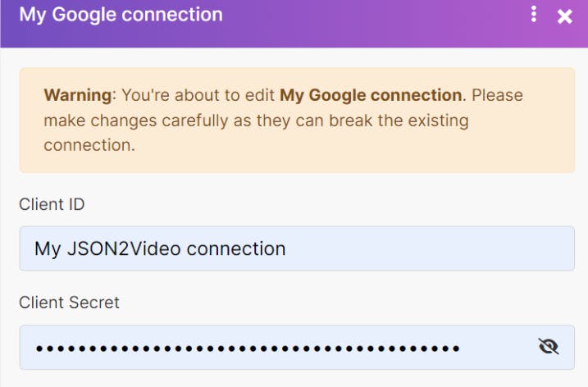Click the warning's 'make changes carefully' sentence

256,121
